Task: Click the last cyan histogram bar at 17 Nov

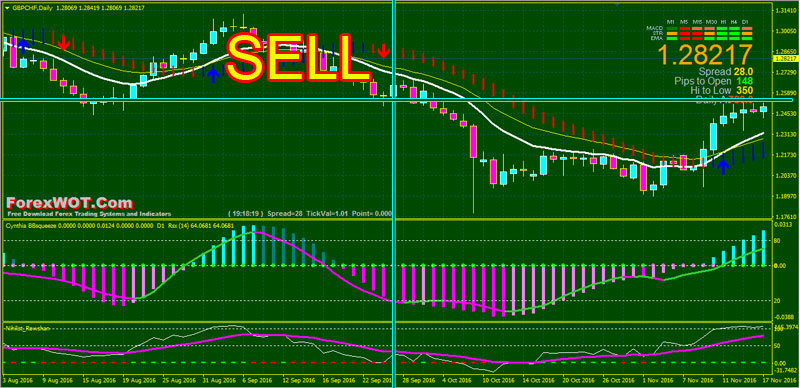Action: (x=764, y=248)
